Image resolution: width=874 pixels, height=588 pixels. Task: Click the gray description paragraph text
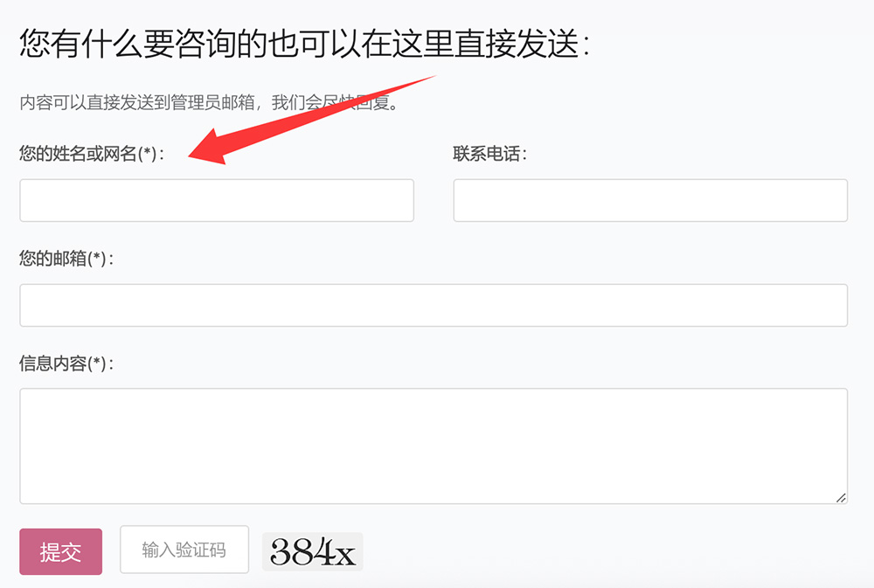pyautogui.click(x=209, y=102)
